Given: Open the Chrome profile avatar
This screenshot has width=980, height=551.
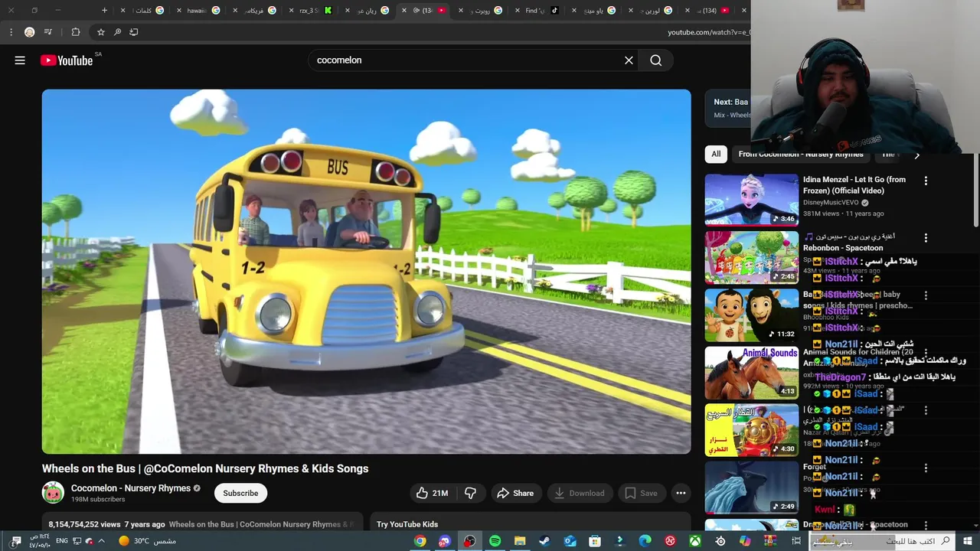Looking at the screenshot, I should point(29,32).
